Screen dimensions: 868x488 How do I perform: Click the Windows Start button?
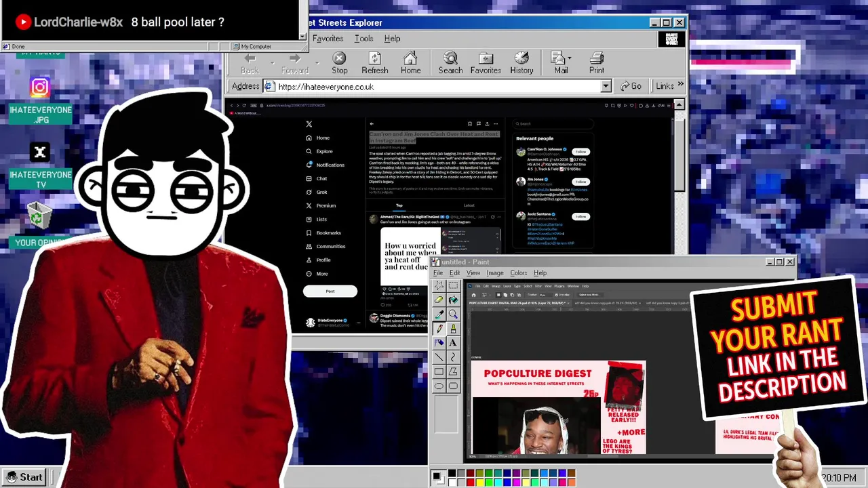click(25, 477)
